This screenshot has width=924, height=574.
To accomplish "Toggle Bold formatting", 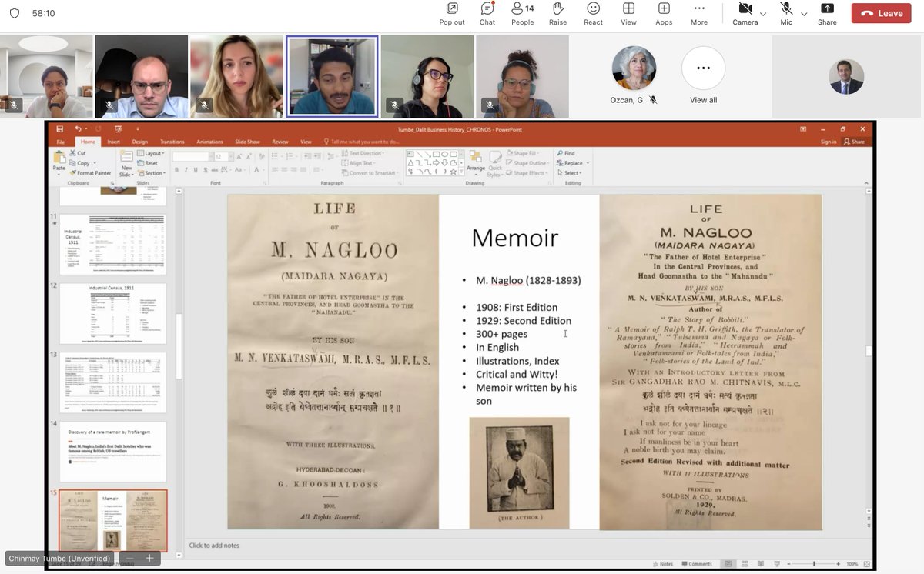I will (x=177, y=169).
